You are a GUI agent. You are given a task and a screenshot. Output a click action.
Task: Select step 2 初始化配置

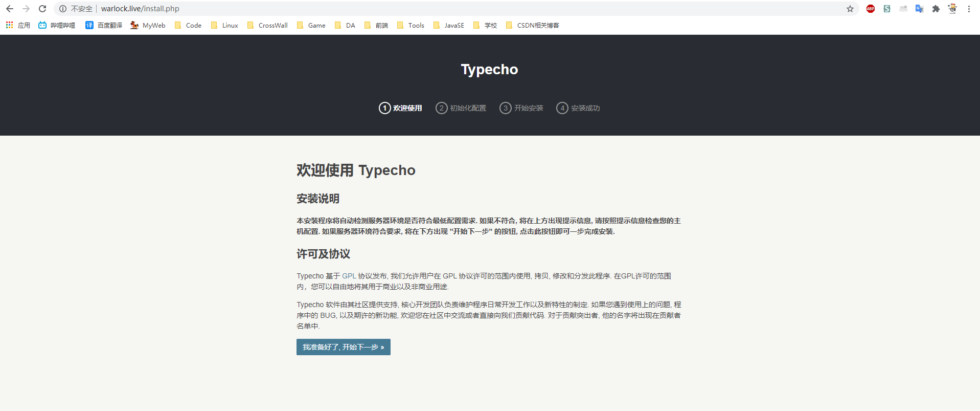coord(461,108)
